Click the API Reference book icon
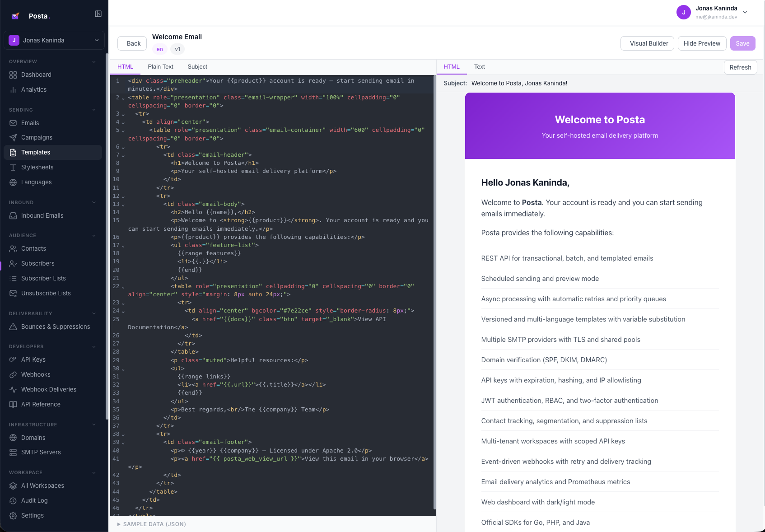 coord(13,405)
